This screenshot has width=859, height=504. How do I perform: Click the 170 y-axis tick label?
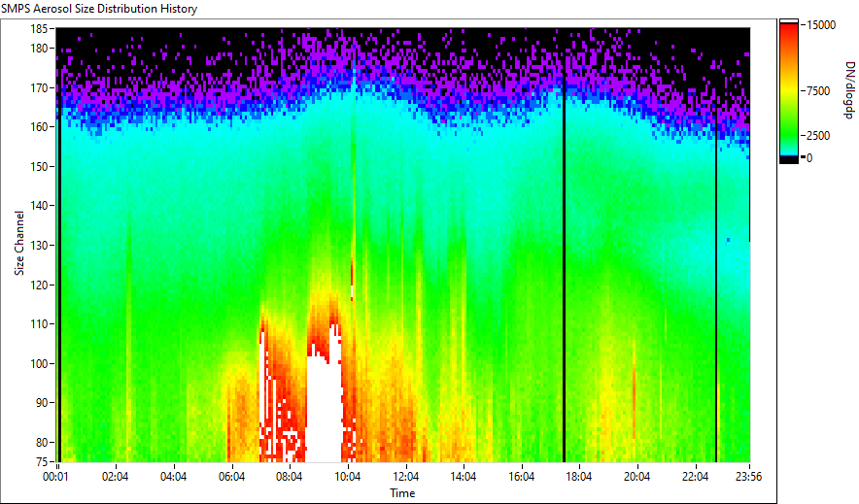[x=40, y=87]
